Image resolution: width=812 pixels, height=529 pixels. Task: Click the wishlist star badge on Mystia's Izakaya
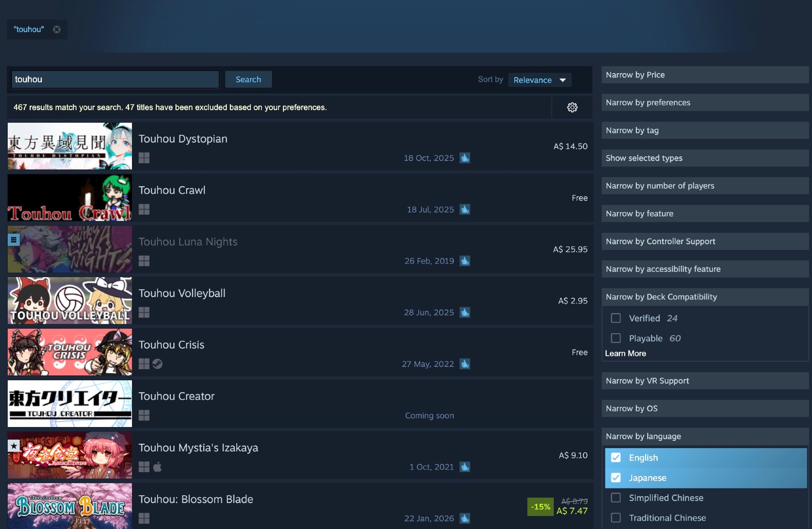point(14,446)
